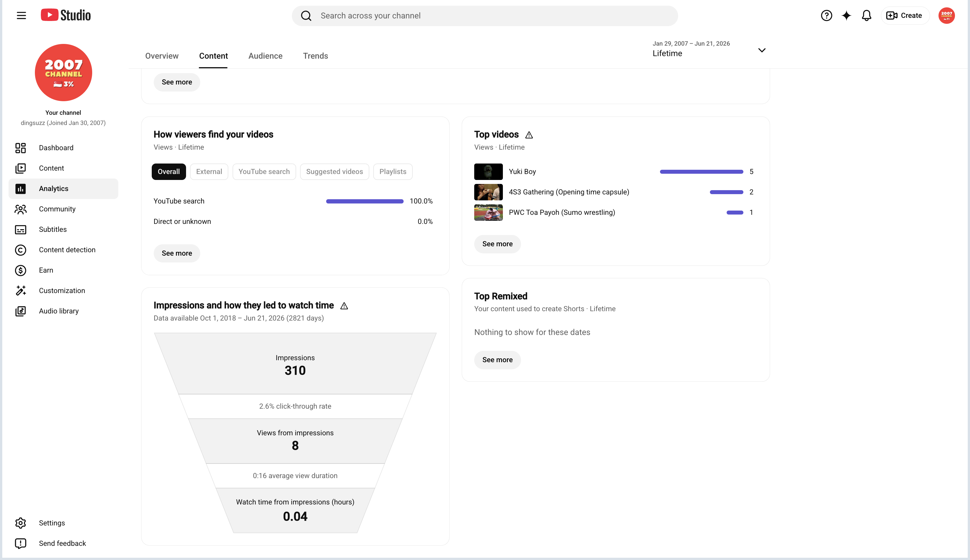Click See more under Top videos
Screen dimensions: 970x560
[497, 244]
